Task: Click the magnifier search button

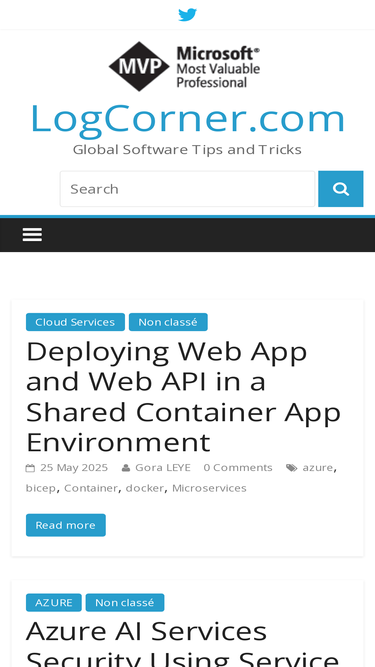Action: tap(341, 189)
